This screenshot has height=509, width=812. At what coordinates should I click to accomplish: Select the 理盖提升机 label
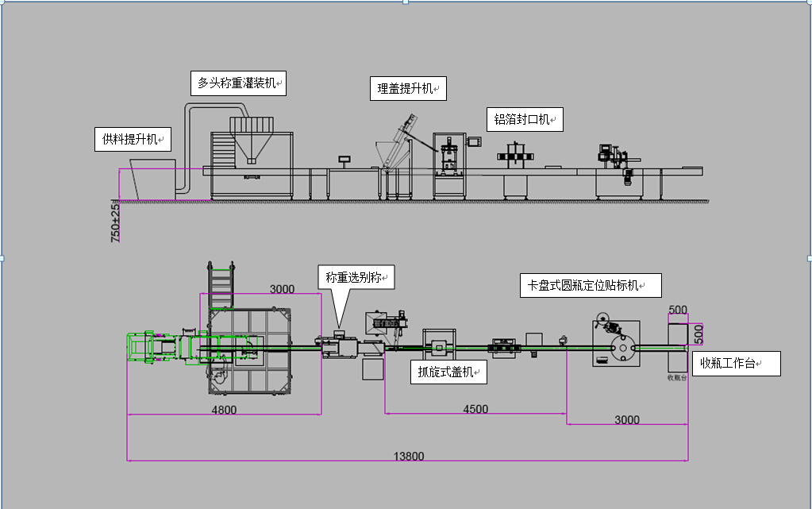[x=408, y=88]
